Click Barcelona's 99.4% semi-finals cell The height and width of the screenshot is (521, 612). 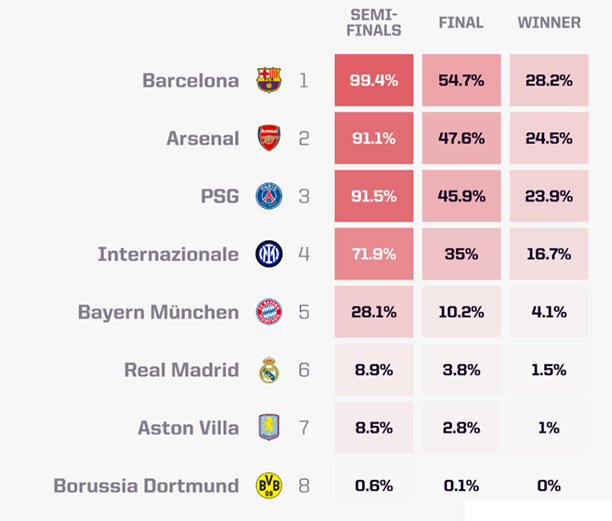coord(375,80)
